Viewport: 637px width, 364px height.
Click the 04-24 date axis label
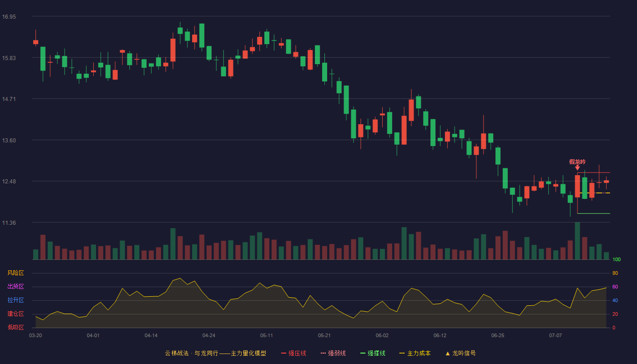coord(209,335)
